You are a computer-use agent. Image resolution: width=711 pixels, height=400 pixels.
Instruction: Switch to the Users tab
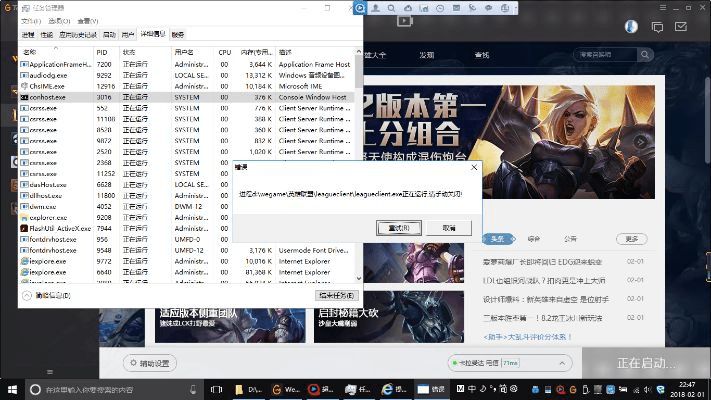point(128,35)
